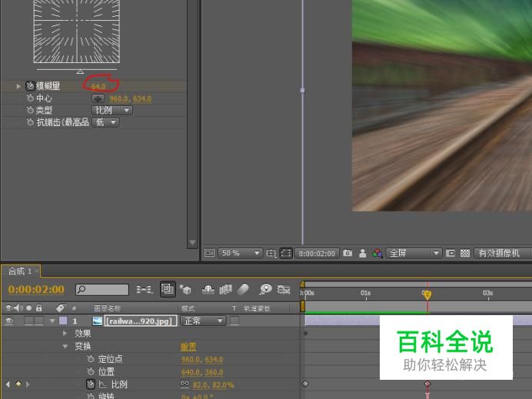Open the antialiasing dropdown set to 低

point(105,122)
